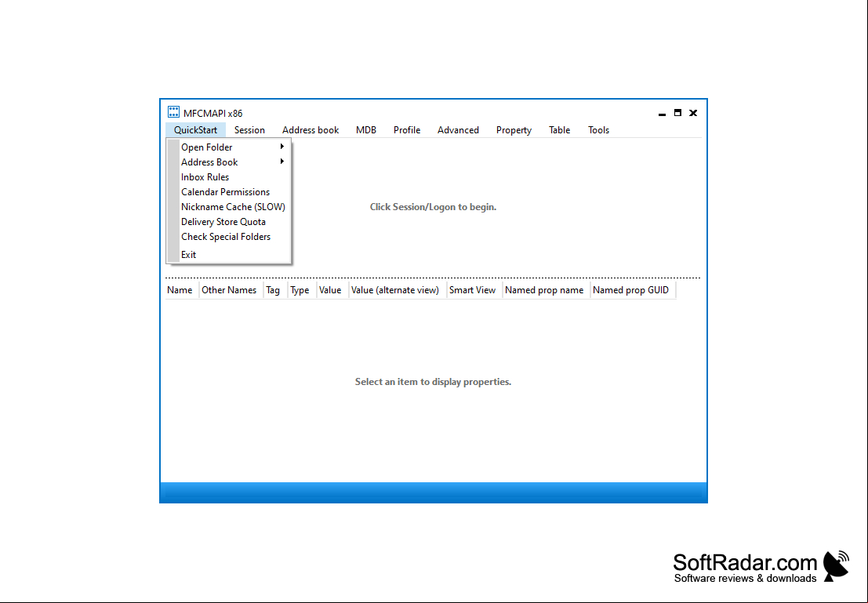Viewport: 868px width, 603px height.
Task: Choose Nickname Cache (SLOW)
Action: pyautogui.click(x=229, y=207)
